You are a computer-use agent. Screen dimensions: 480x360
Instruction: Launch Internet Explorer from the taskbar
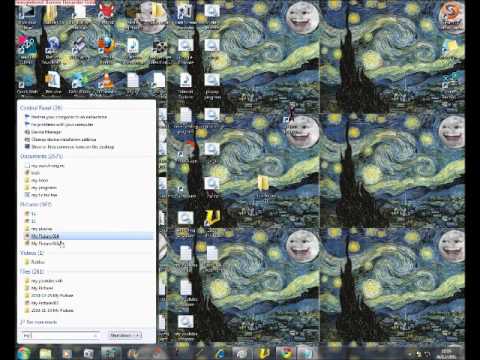(x=220, y=353)
